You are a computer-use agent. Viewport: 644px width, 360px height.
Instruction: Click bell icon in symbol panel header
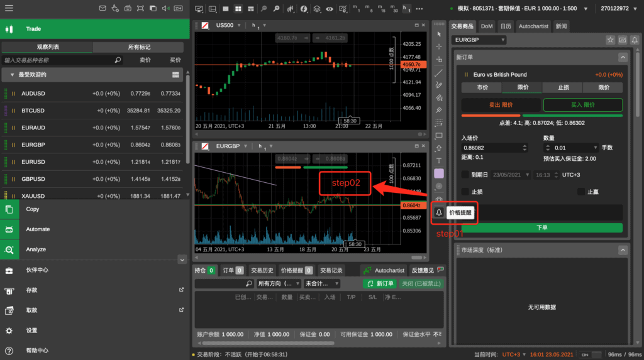point(635,40)
